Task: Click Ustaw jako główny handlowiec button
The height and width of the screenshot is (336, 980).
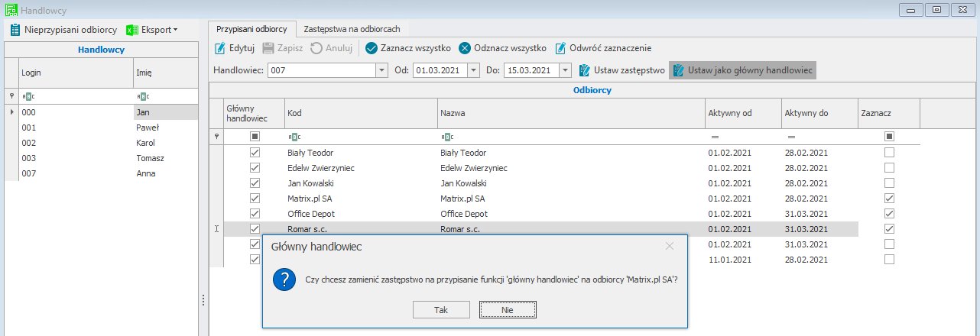Action: pos(742,70)
